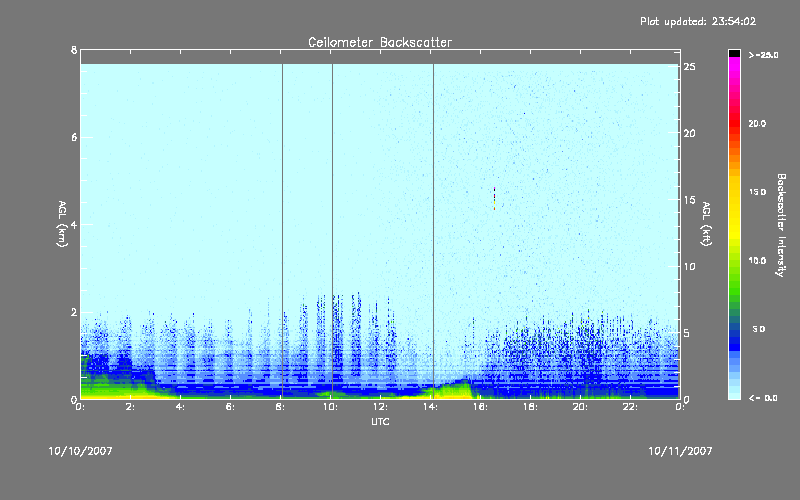Image resolution: width=800 pixels, height=500 pixels.
Task: Click the '10.0' colorbar tick label
Action: [757, 261]
